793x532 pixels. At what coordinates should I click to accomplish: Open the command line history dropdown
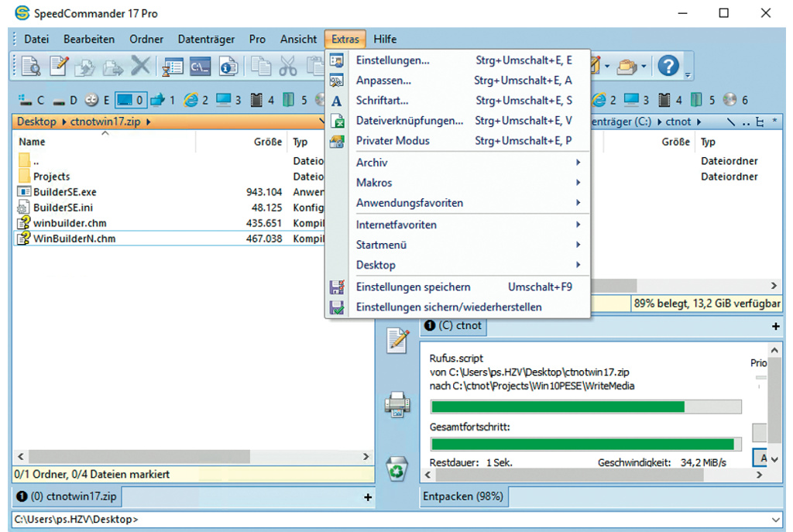click(777, 520)
